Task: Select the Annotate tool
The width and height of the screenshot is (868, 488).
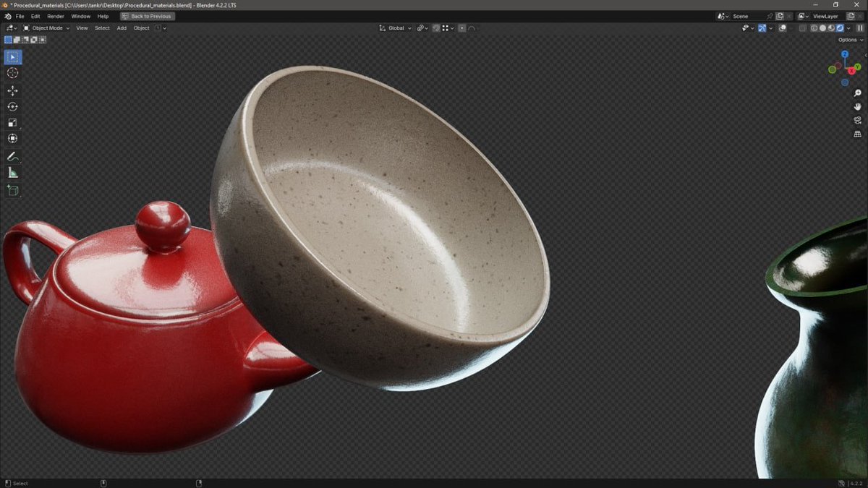Action: tap(12, 157)
